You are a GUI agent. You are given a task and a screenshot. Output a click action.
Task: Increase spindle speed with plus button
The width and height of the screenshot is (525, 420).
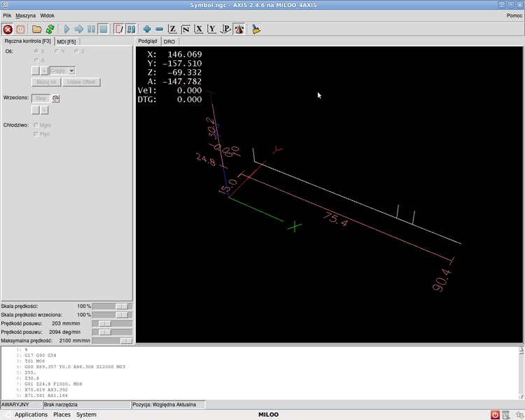click(44, 110)
